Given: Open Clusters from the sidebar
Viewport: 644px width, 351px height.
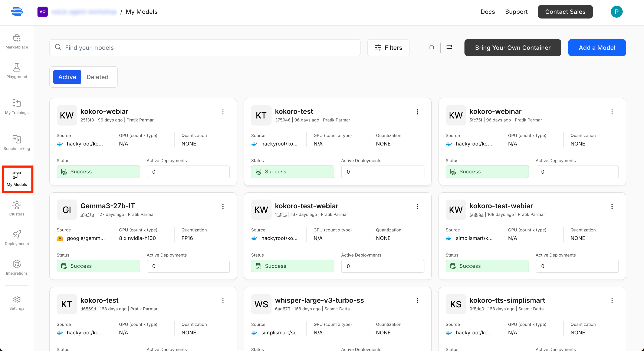Looking at the screenshot, I should tap(17, 208).
